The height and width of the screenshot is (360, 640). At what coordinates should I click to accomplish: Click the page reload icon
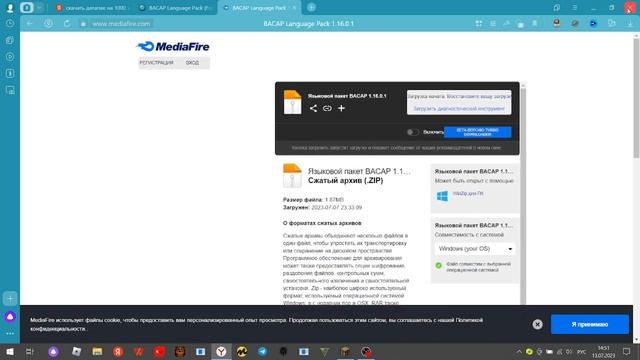[67, 24]
